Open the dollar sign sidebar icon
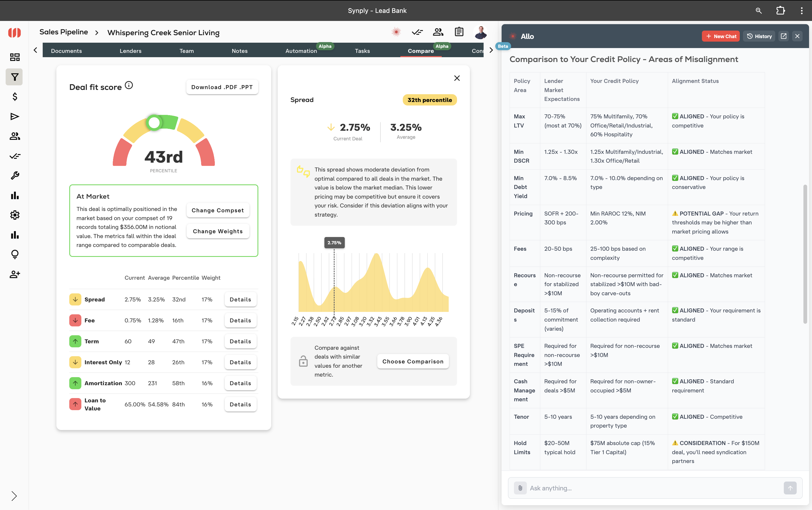 coord(15,97)
